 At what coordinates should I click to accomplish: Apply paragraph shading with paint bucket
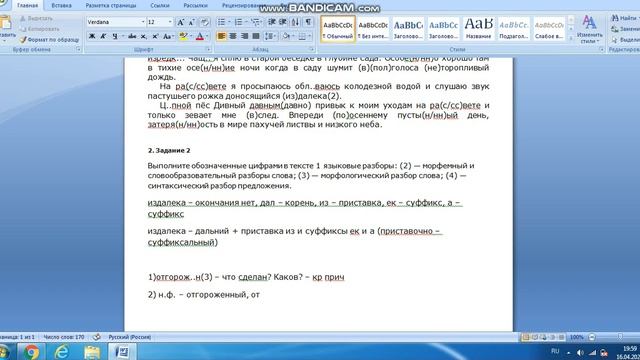coord(286,36)
